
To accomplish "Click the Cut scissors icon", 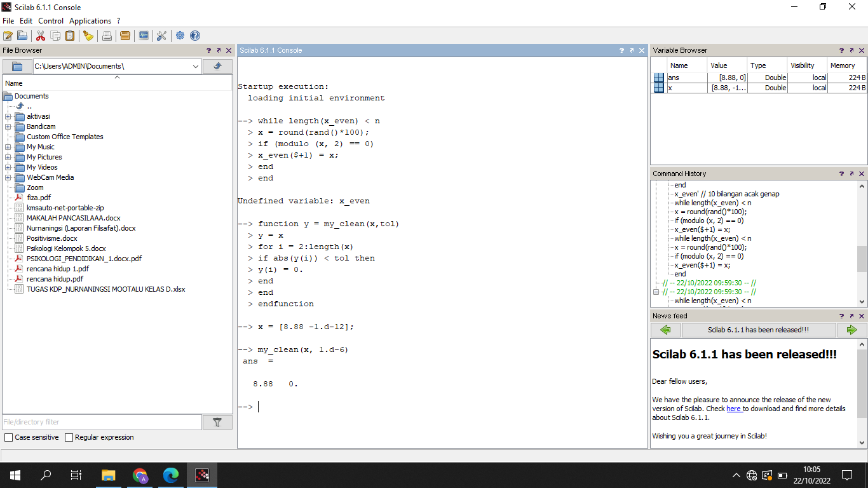I will point(41,36).
